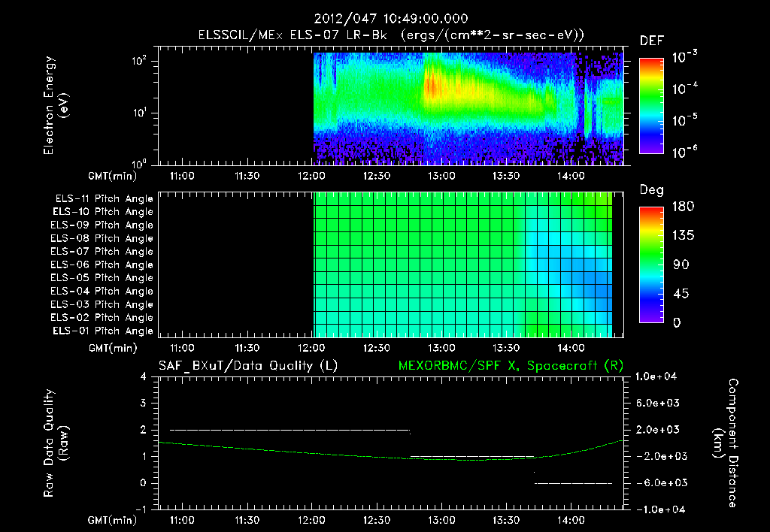Select the 'ELS-04 Pitch Angle' row label
The image size is (770, 532).
102,291
